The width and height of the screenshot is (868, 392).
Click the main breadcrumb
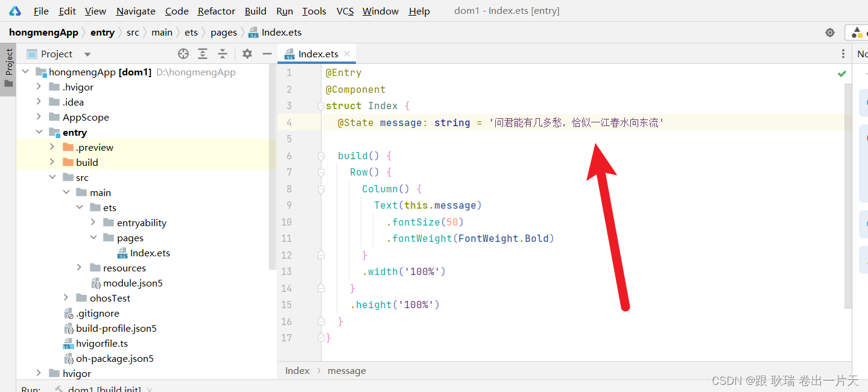(162, 32)
